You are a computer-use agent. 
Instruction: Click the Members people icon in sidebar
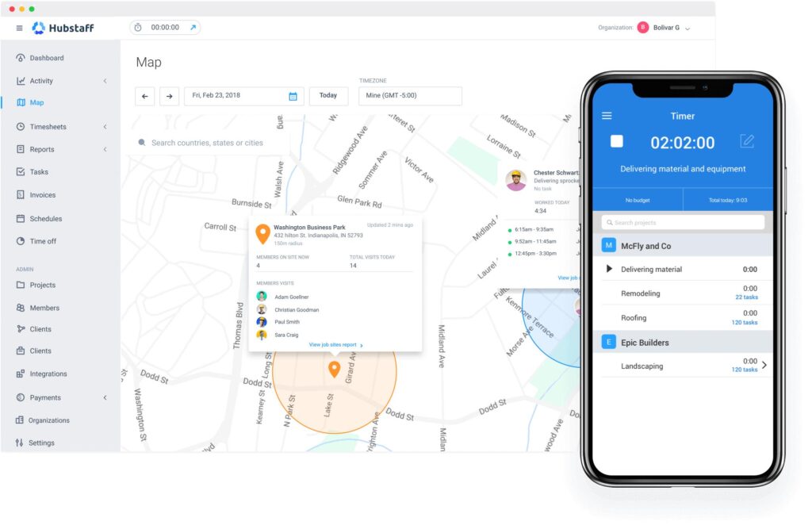21,308
